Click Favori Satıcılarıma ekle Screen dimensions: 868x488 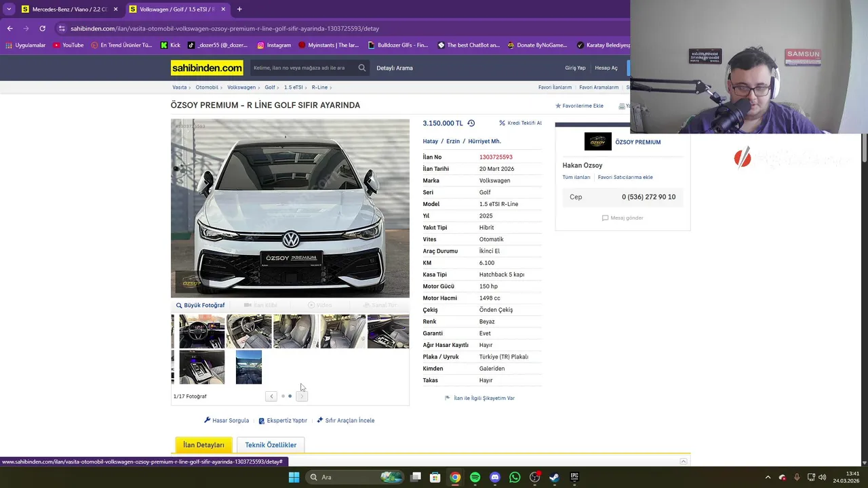[x=625, y=177]
